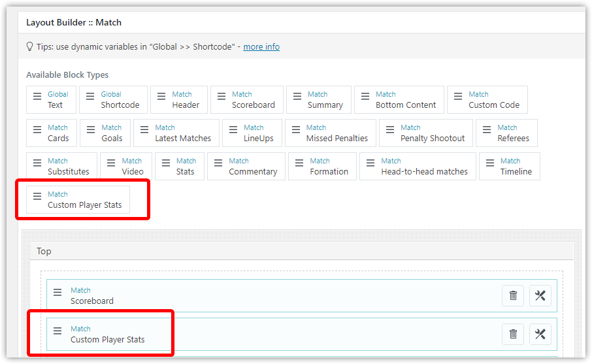The image size is (592, 364).
Task: Click the Match Stats block drag handle
Action: pos(166,163)
